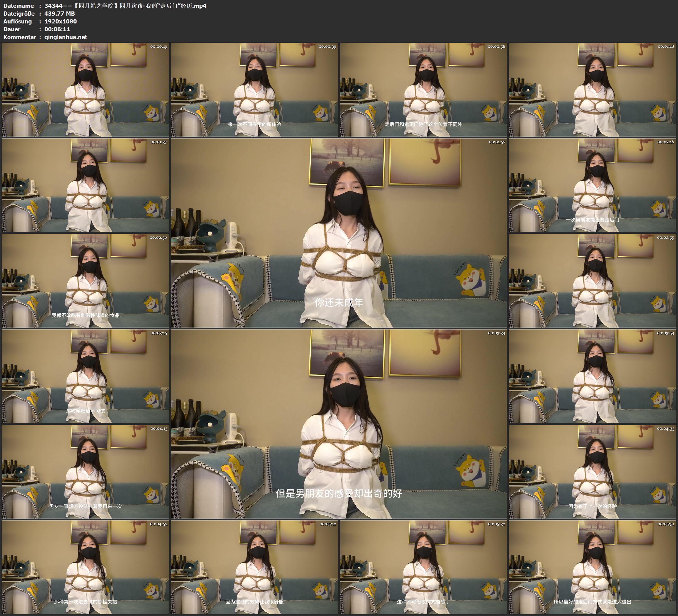This screenshot has height=616, width=678.
Task: Click the Dateiname file name text
Action: coord(125,6)
